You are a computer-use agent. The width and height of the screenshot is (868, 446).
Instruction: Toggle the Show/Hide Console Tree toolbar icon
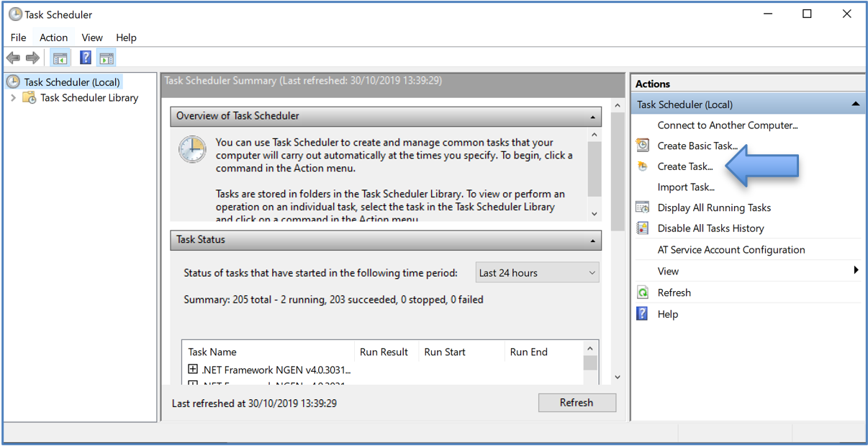[x=60, y=57]
